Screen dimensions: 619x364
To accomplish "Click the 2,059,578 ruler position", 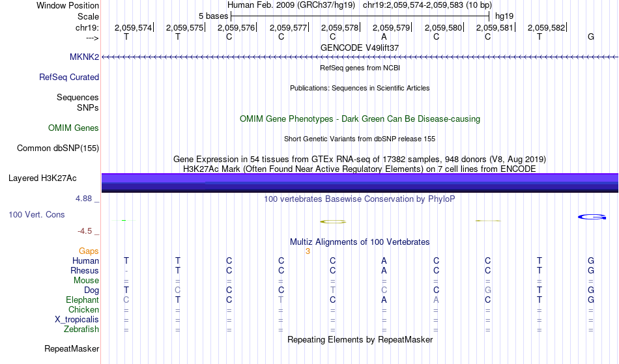I will pyautogui.click(x=339, y=27).
